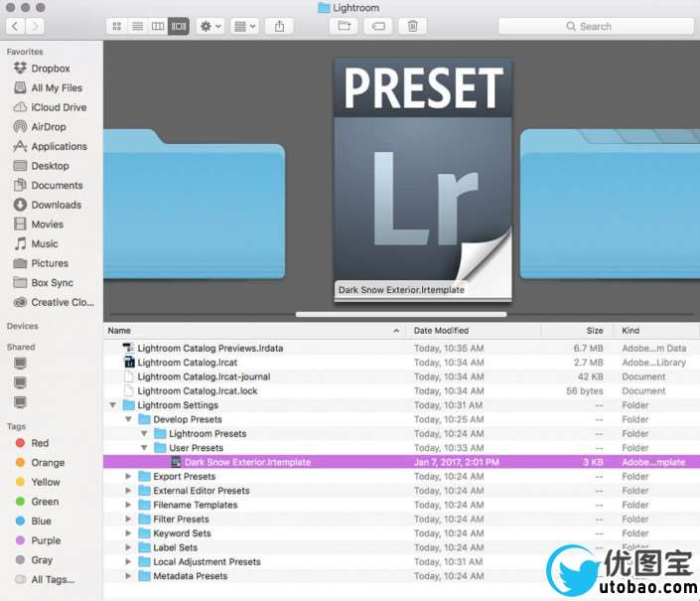Go back with the back arrow
The width and height of the screenshot is (700, 601).
point(15,27)
